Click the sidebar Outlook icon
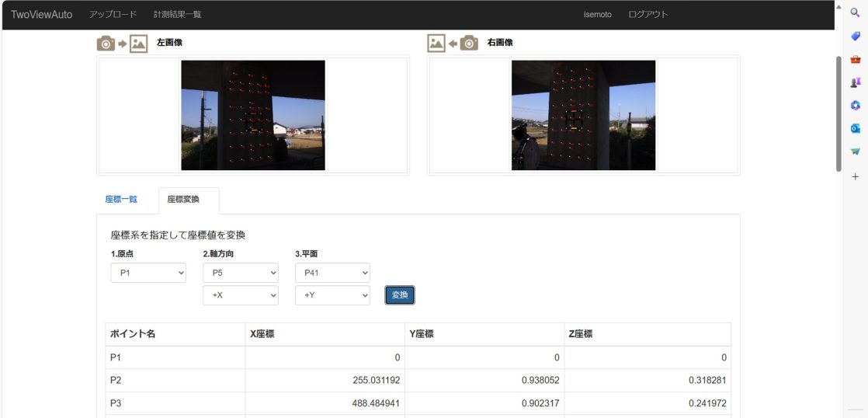Image resolution: width=868 pixels, height=418 pixels. point(856,128)
